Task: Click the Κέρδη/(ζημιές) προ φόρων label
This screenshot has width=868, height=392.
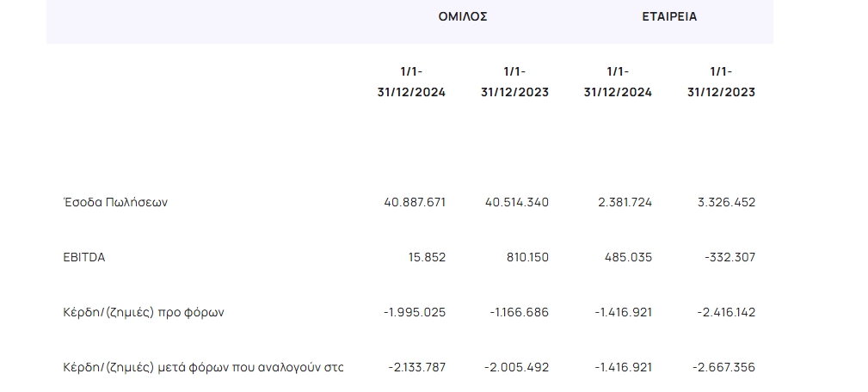Action: (144, 312)
